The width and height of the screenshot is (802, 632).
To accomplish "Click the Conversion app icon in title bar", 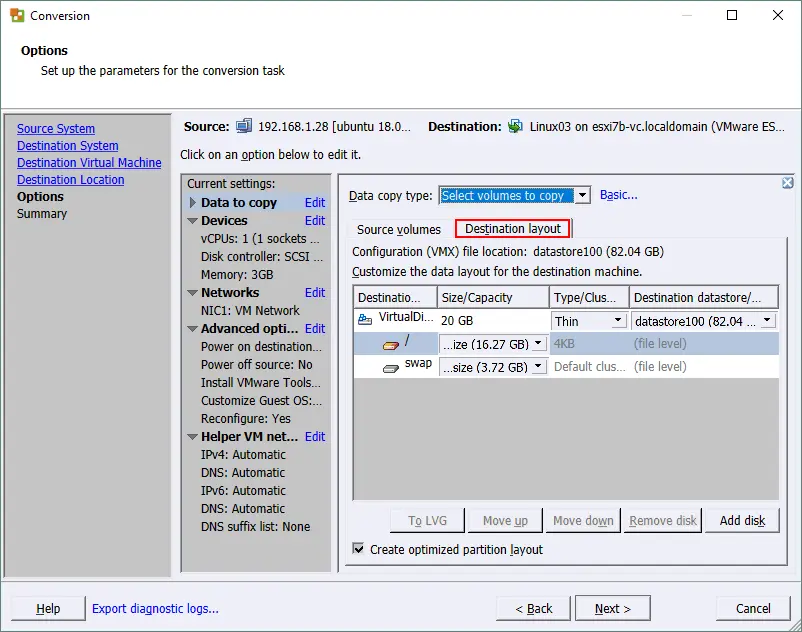I will point(17,15).
